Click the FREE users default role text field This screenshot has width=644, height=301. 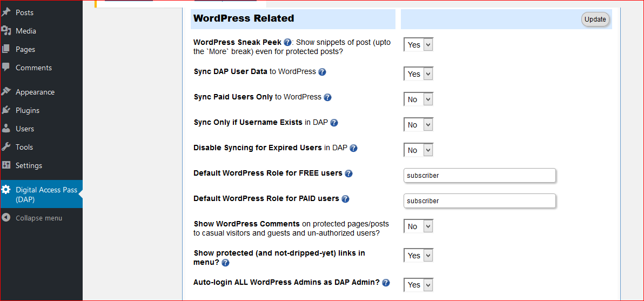(x=479, y=176)
